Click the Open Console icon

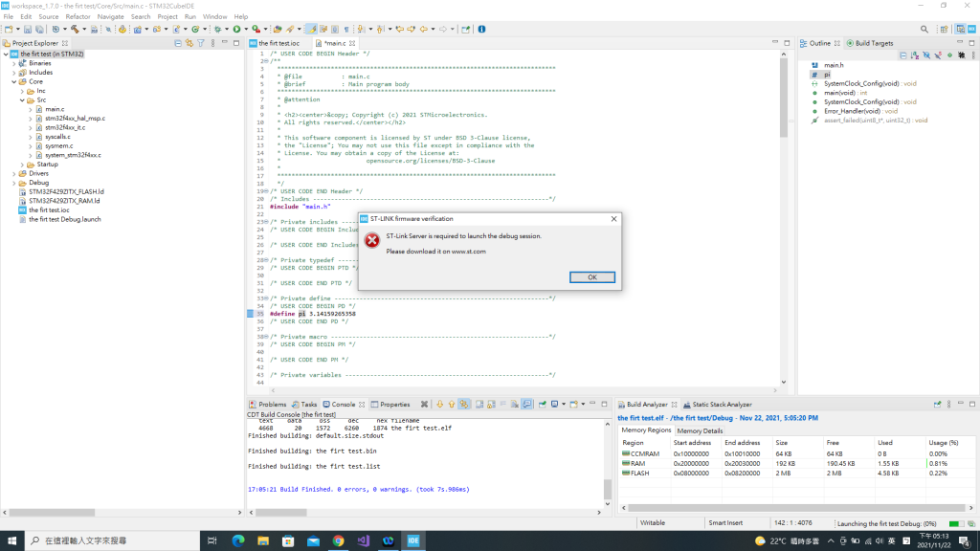click(574, 405)
